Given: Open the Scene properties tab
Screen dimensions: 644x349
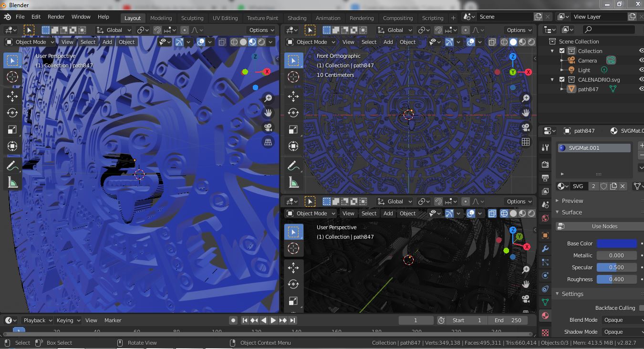Looking at the screenshot, I should pyautogui.click(x=545, y=205).
